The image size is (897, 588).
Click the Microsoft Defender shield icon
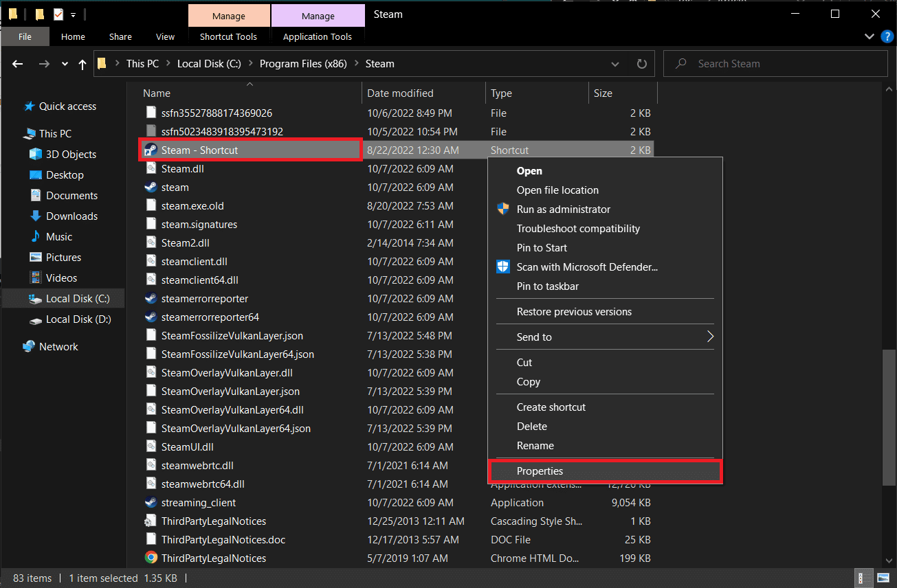point(502,267)
